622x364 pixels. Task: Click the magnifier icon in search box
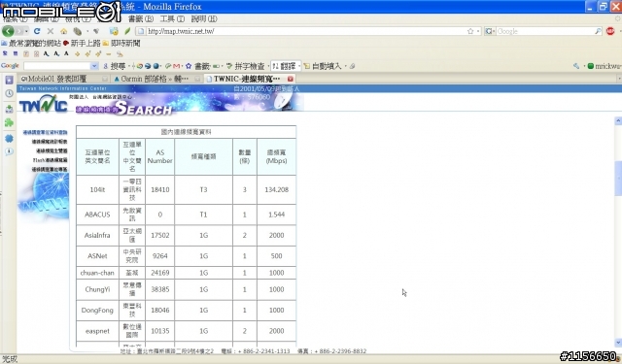pyautogui.click(x=598, y=31)
